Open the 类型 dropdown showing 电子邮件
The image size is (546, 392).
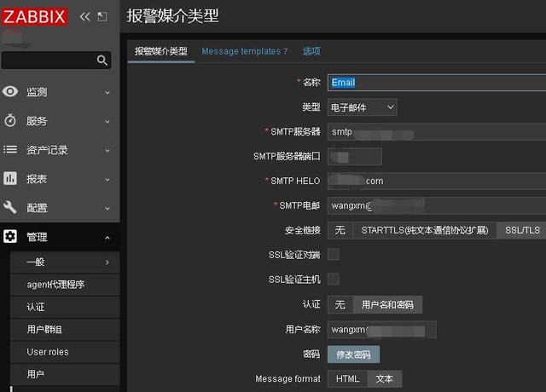point(363,107)
